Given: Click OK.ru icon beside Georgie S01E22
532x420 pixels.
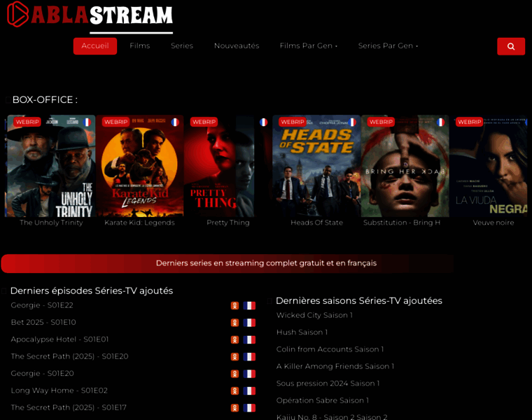Looking at the screenshot, I should (x=234, y=306).
